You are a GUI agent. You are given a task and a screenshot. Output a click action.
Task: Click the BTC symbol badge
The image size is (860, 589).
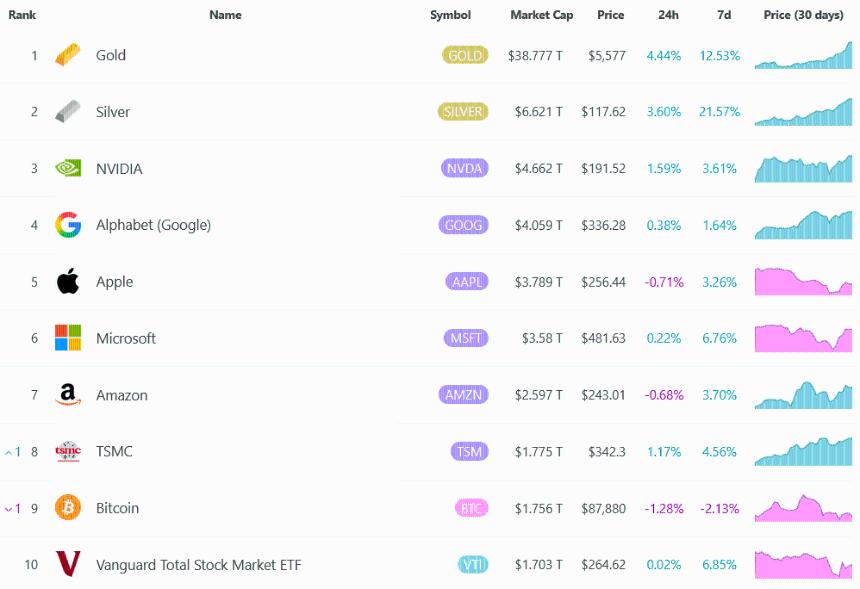(x=470, y=508)
